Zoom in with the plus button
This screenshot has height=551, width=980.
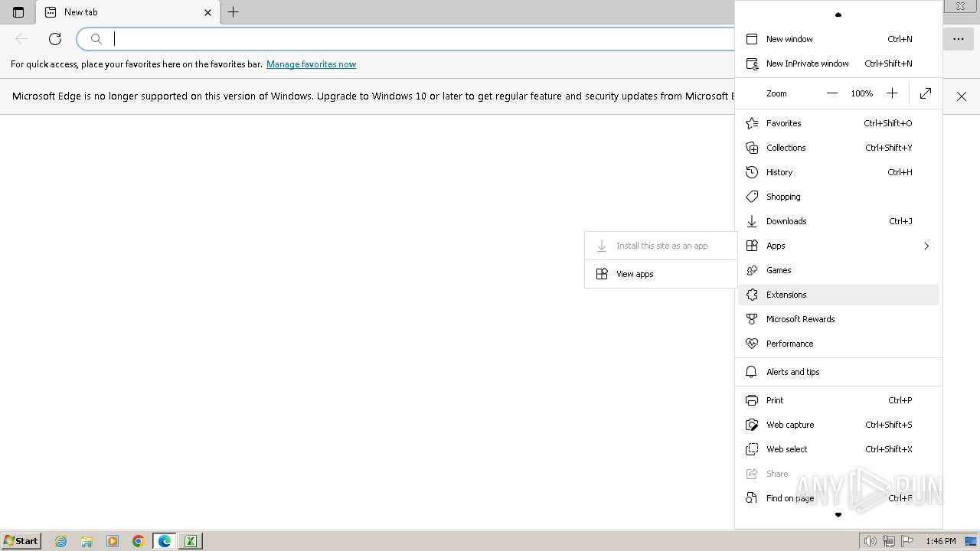(x=892, y=93)
